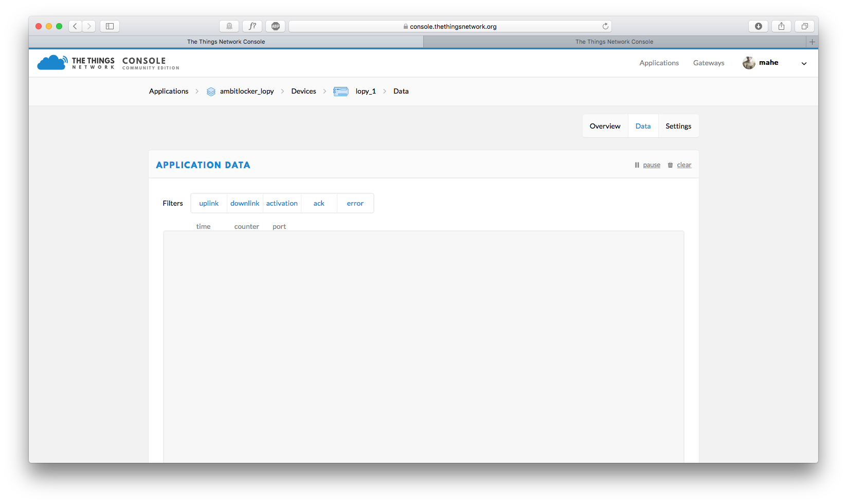Click the pause icon in Application Data

[x=637, y=165]
